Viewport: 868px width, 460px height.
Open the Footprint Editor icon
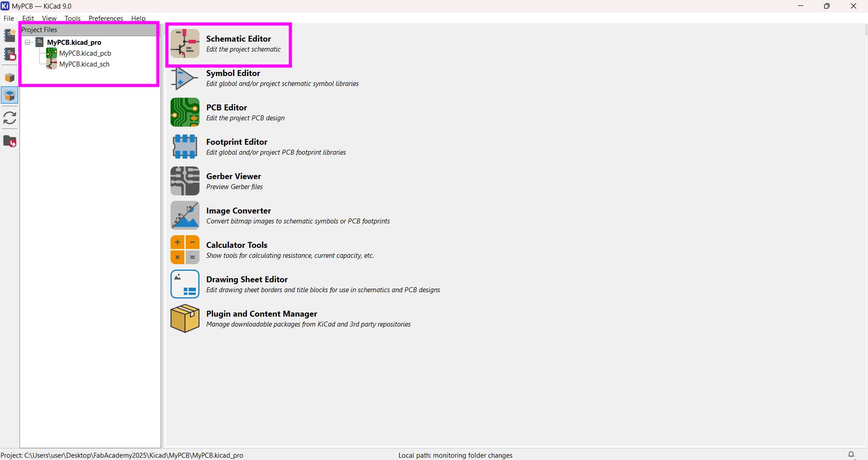pyautogui.click(x=185, y=147)
